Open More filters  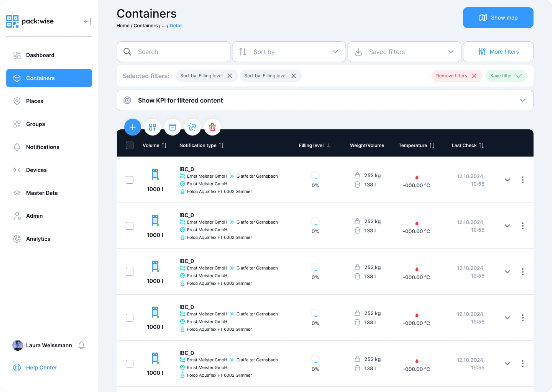pos(498,52)
